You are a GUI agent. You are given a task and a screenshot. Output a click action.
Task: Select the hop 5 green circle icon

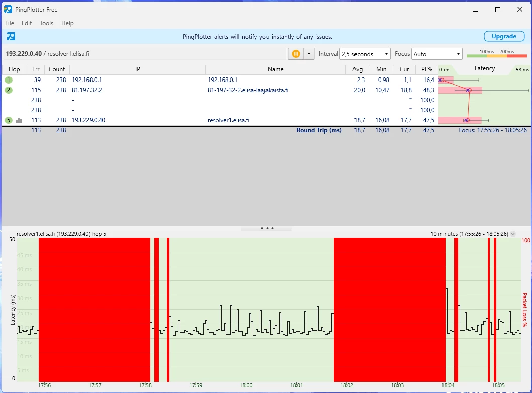point(9,120)
